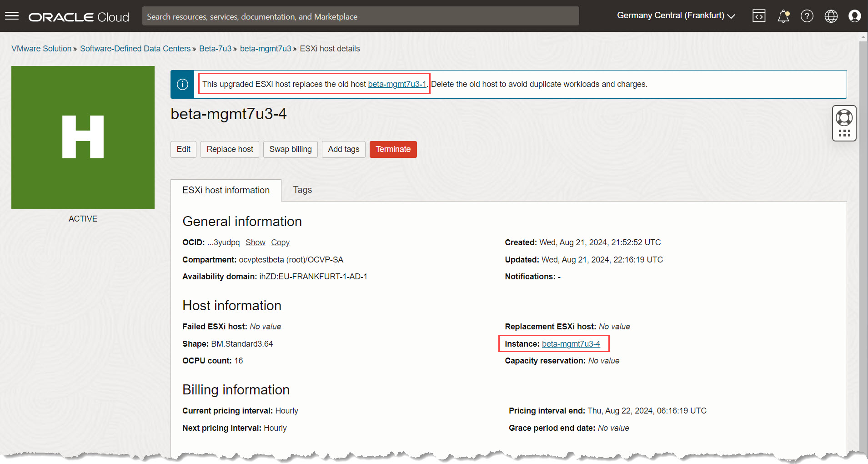Viewport: 868px width, 464px height.
Task: Click Capacity reservation No value text
Action: coord(604,361)
